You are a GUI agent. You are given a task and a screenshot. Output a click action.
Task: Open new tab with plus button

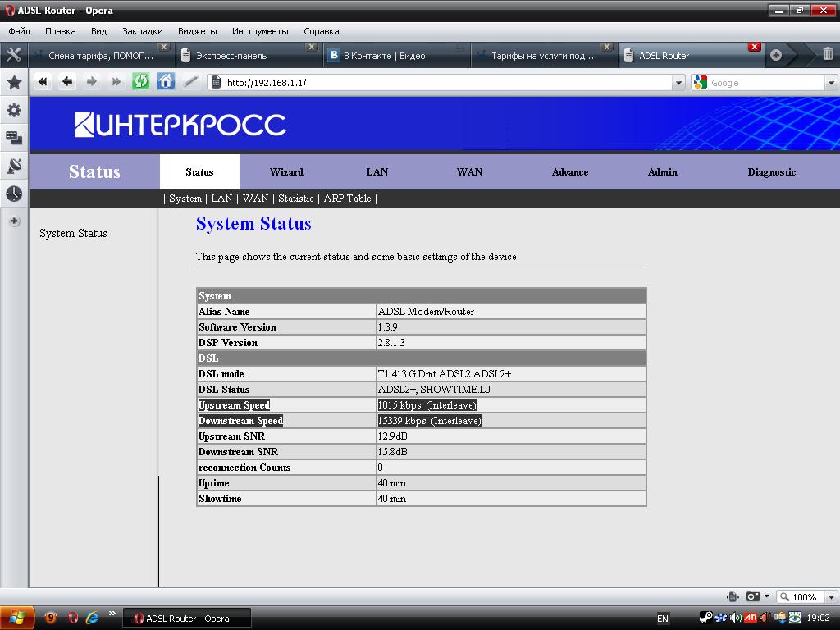pyautogui.click(x=776, y=55)
